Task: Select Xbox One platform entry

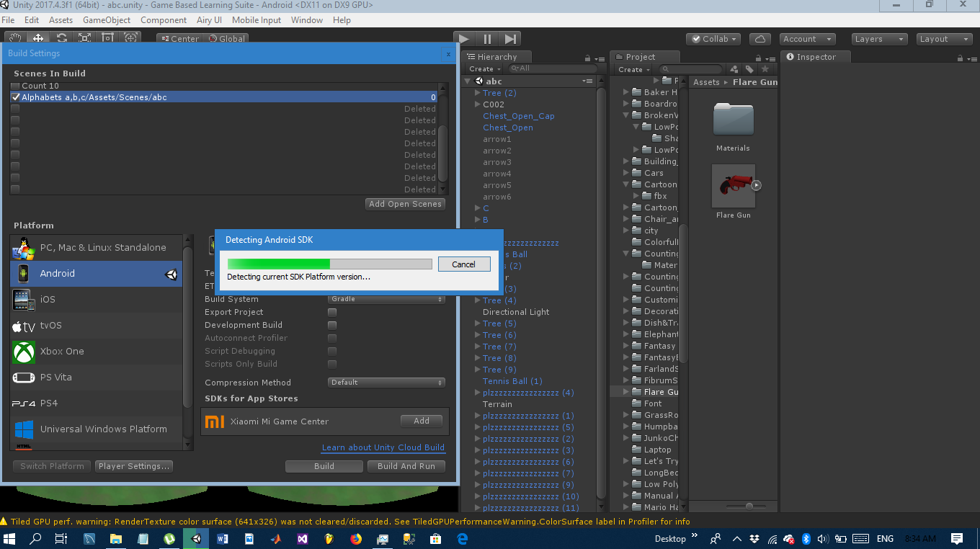Action: [x=97, y=352]
